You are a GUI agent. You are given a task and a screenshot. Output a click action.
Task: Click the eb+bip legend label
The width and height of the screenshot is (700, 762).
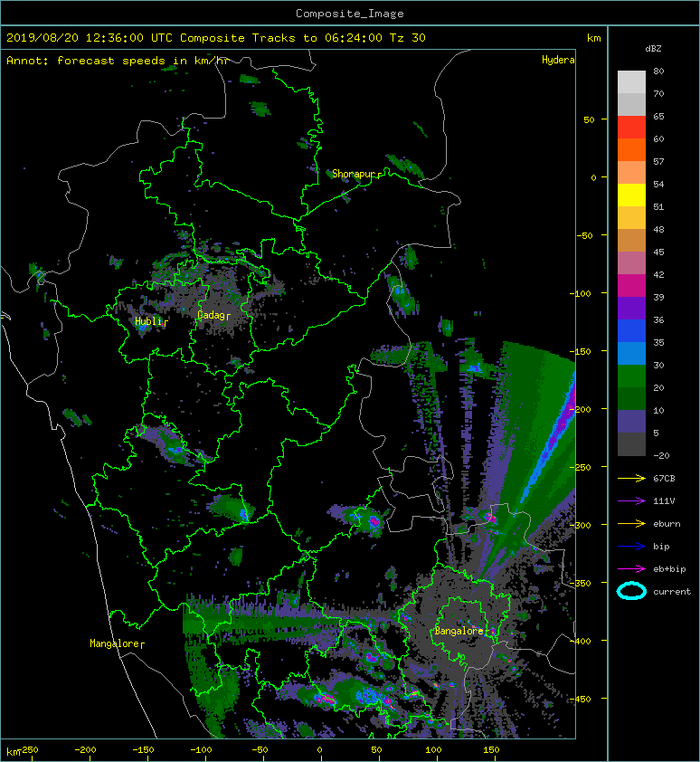click(x=669, y=568)
